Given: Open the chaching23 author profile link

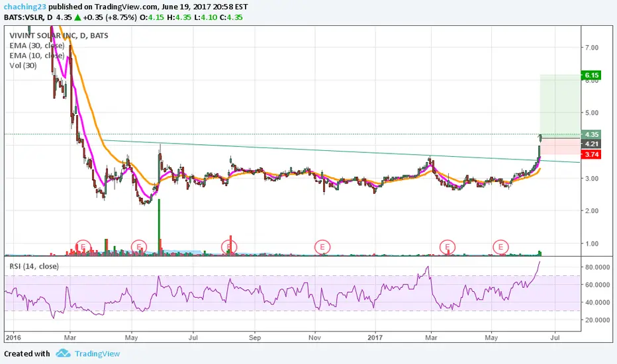Looking at the screenshot, I should 25,7.
